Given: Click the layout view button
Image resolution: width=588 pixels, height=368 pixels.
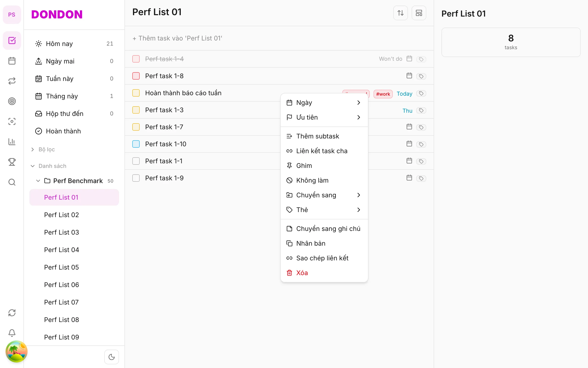Looking at the screenshot, I should (x=419, y=13).
